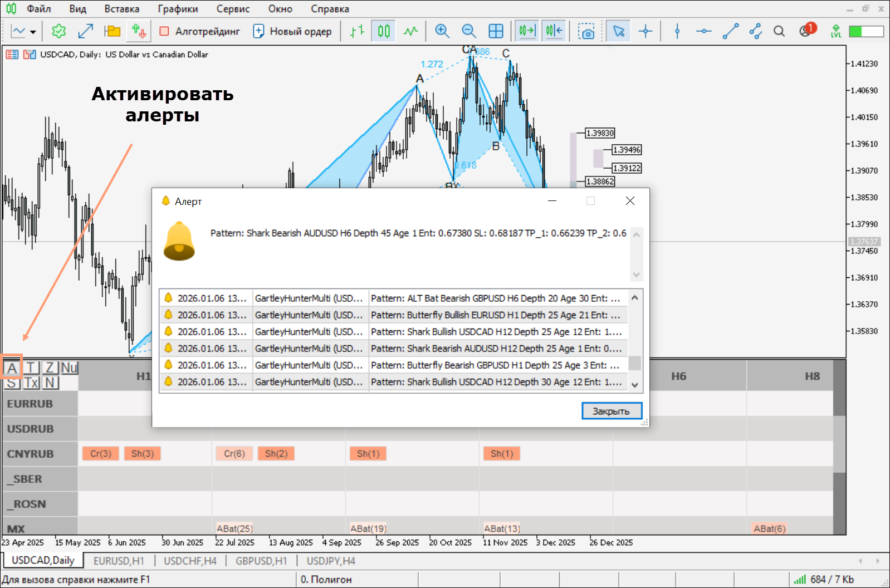890x588 pixels.
Task: Toggle the A alerts panel button
Action: (x=12, y=367)
